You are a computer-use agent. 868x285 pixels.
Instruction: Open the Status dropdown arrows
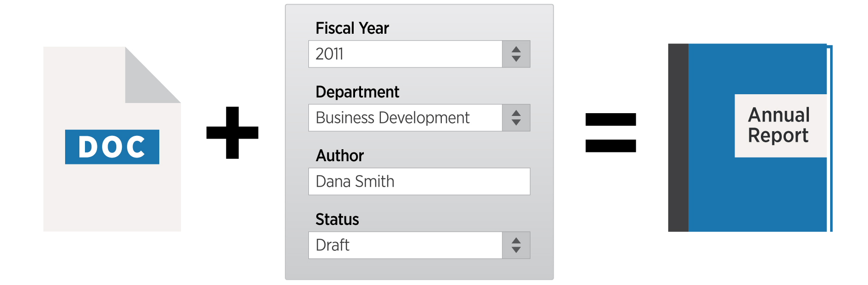(516, 245)
